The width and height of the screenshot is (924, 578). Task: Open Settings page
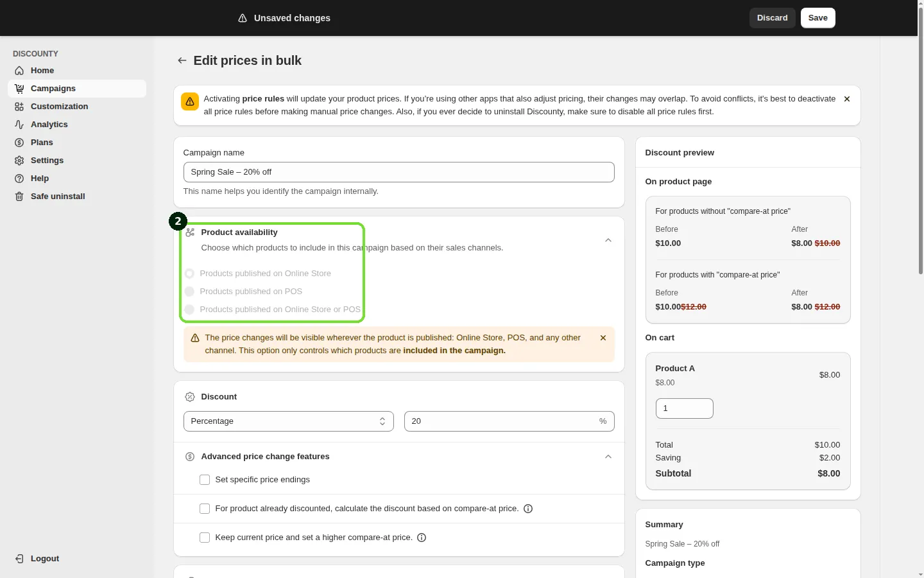(77, 161)
